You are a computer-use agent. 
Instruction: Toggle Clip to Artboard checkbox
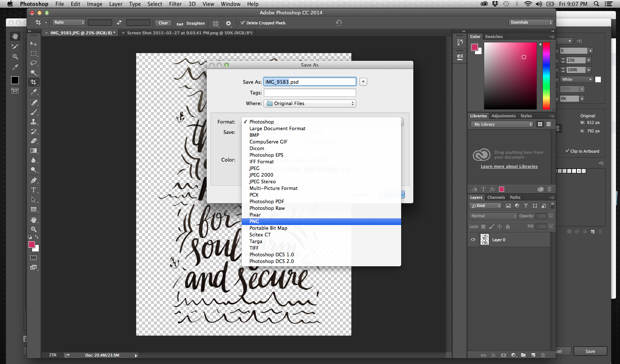[567, 151]
